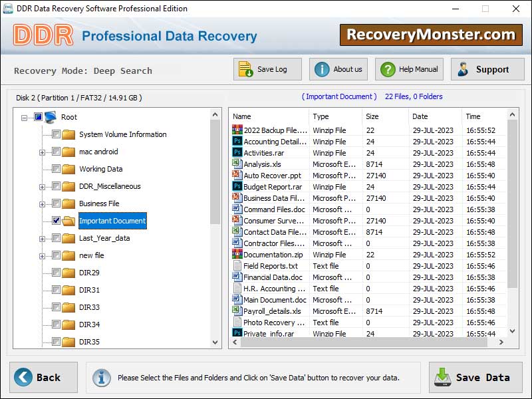
Task: Click the Root computer icon in tree
Action: (x=51, y=117)
